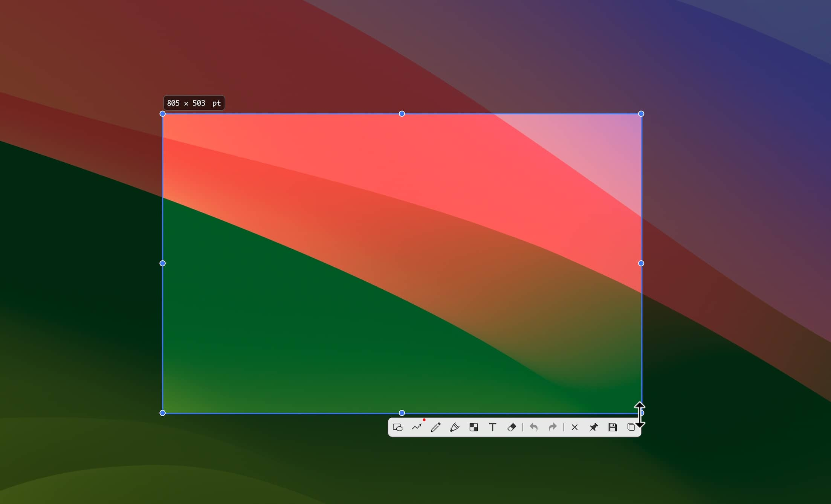Save the screenshot with the floppy icon
This screenshot has width=831, height=504.
point(613,427)
